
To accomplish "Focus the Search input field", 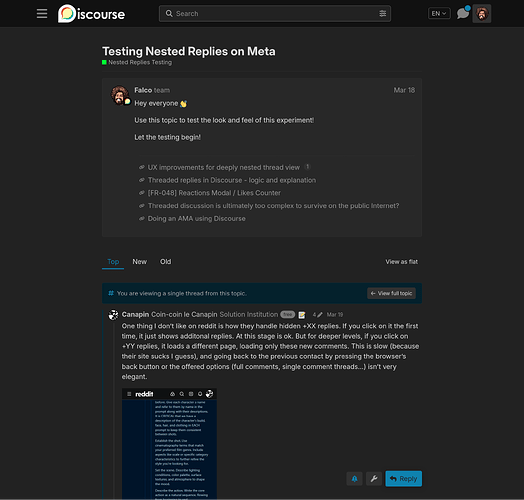I will pyautogui.click(x=275, y=13).
